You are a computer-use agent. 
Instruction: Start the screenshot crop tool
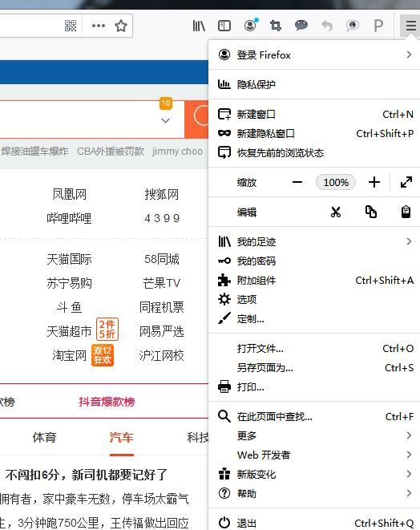point(276,26)
